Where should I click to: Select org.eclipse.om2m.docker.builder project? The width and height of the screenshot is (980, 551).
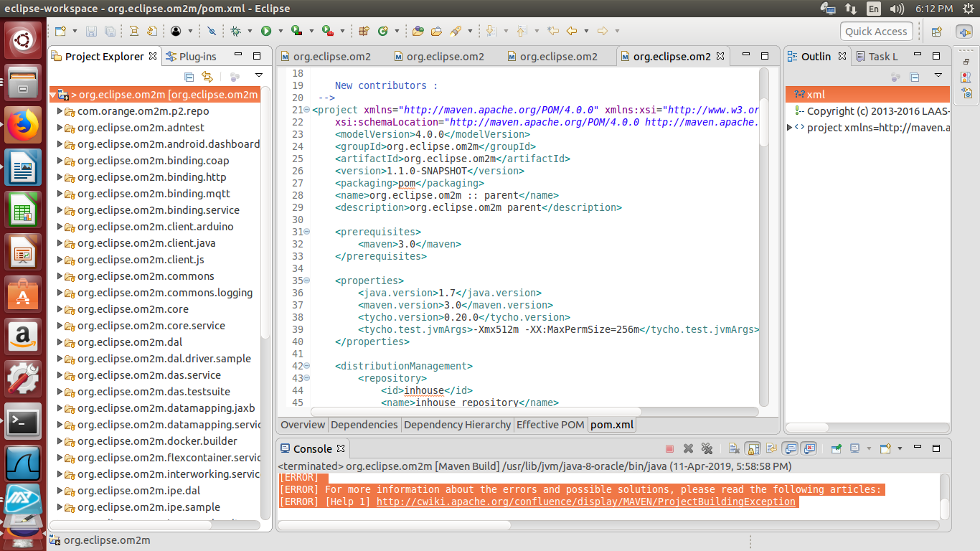point(157,441)
